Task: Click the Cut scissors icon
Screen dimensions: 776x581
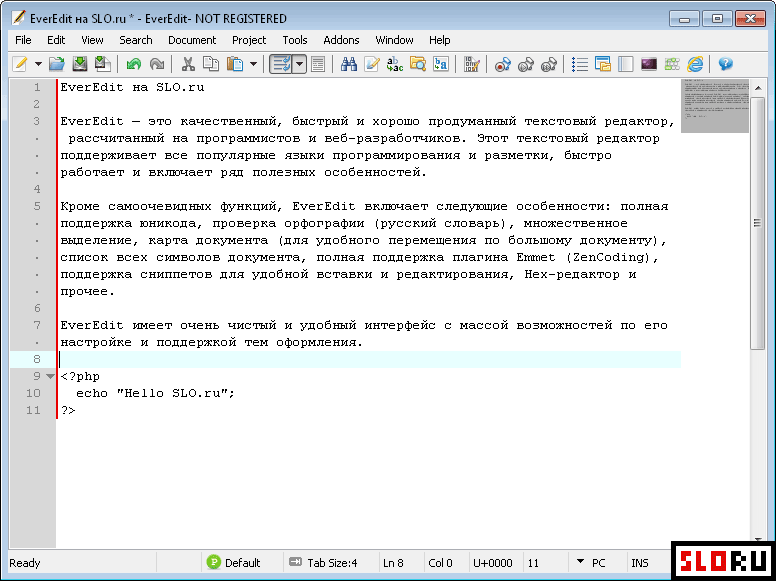Action: click(x=188, y=64)
